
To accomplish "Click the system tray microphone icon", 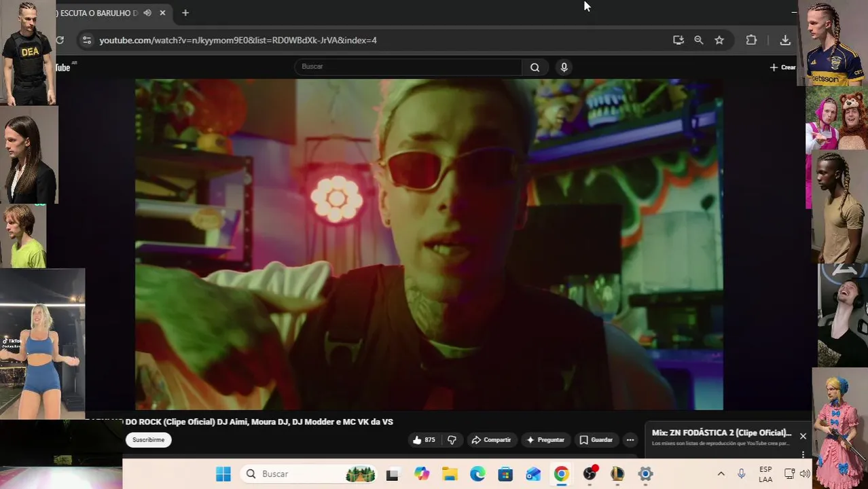I will [x=742, y=474].
